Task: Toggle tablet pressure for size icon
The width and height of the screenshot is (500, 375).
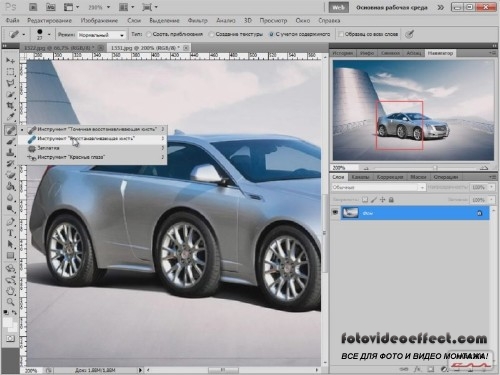Action: pos(410,34)
